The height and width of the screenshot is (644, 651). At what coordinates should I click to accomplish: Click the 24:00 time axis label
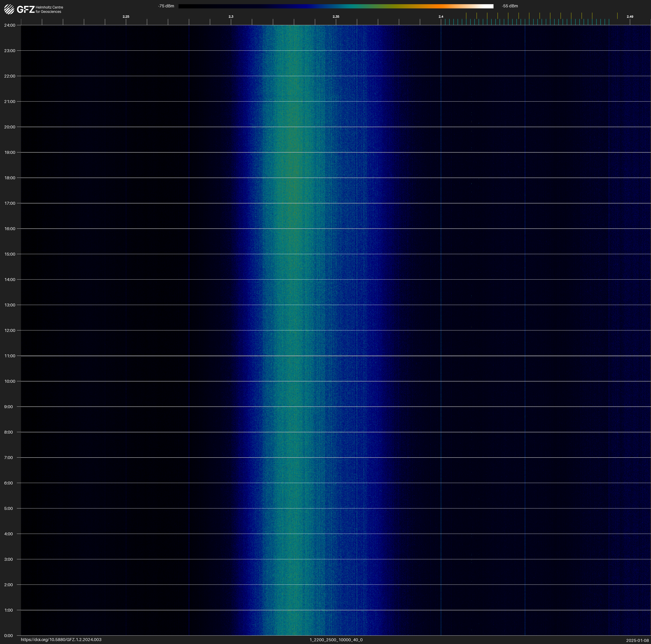10,25
